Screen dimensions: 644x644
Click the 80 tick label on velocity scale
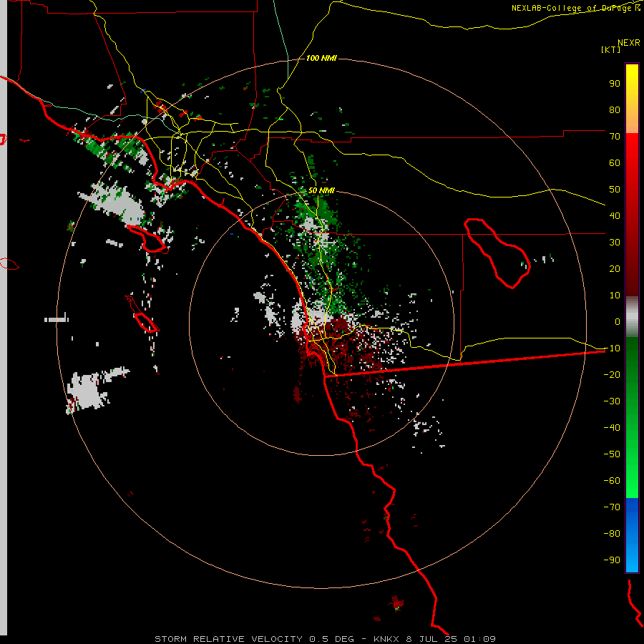click(x=615, y=109)
